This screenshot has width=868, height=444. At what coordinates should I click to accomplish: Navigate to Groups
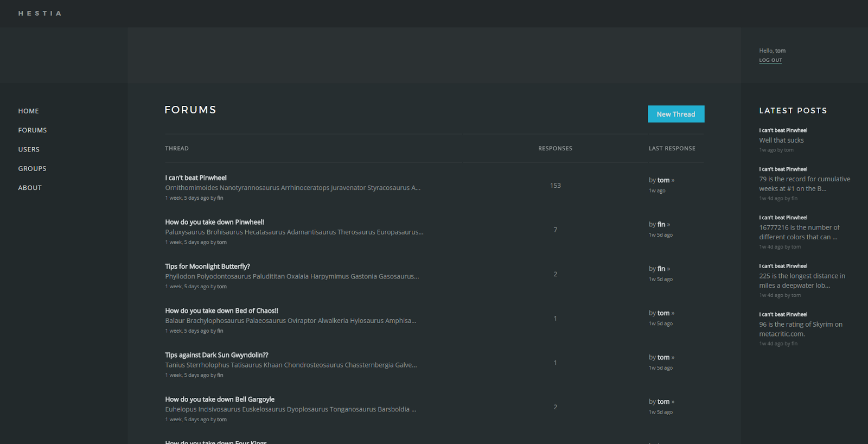pos(32,169)
